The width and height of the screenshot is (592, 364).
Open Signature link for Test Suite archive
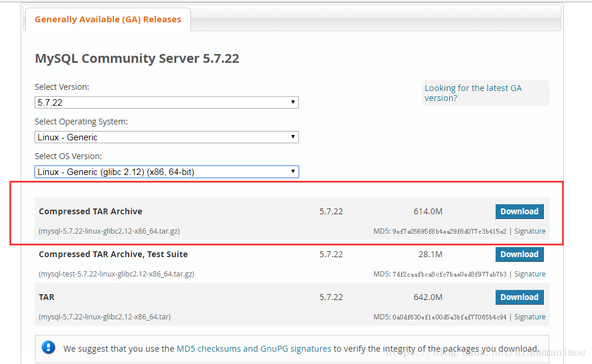tap(530, 274)
